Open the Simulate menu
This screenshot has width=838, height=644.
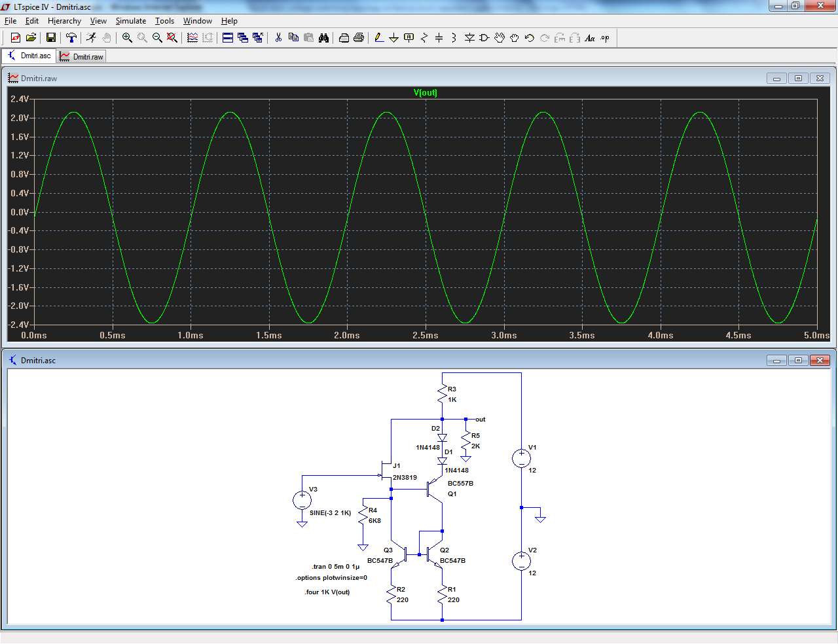click(x=131, y=21)
